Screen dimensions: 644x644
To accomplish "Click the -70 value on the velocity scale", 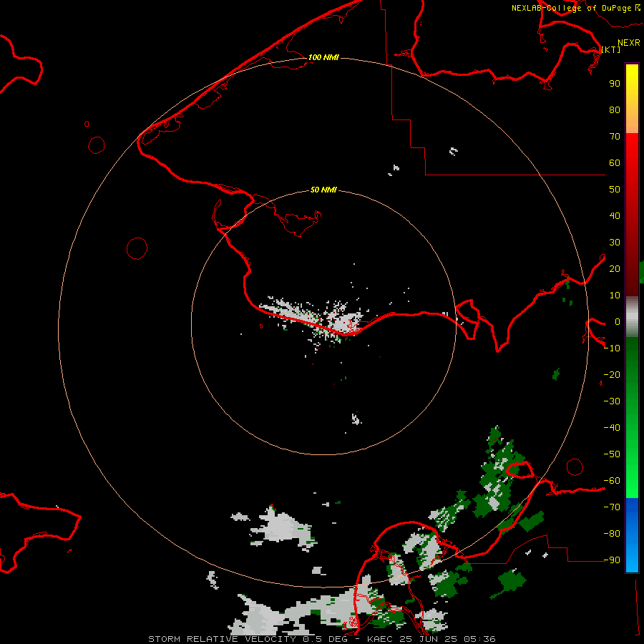I will point(612,507).
